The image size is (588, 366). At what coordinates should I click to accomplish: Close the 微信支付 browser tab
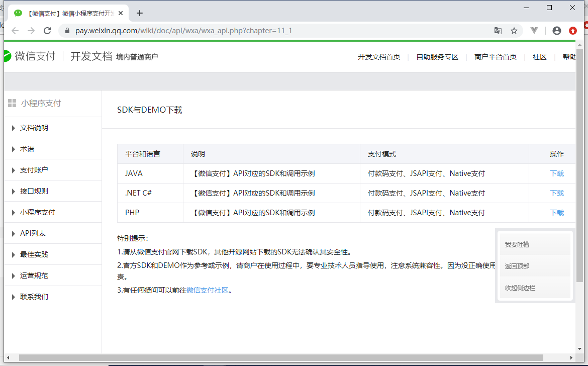pyautogui.click(x=121, y=13)
